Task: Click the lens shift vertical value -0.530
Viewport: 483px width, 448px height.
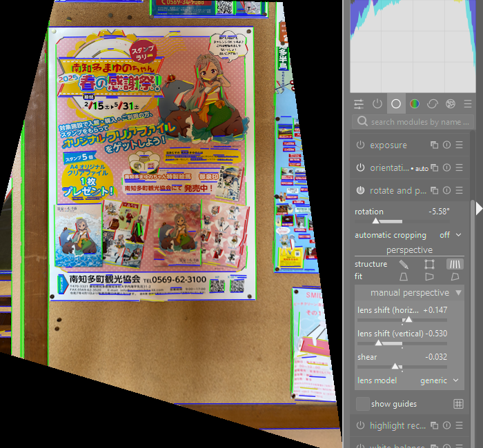Action: [x=436, y=334]
